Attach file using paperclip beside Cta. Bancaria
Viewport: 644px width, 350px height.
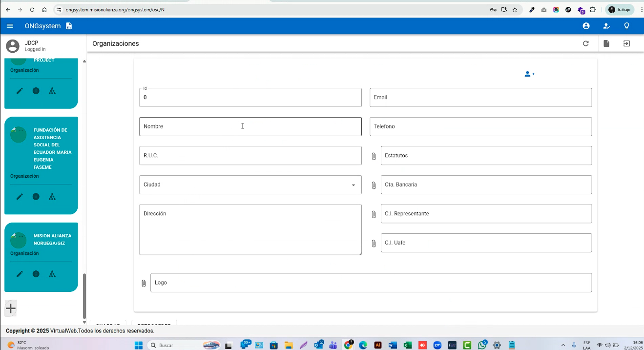[374, 185]
